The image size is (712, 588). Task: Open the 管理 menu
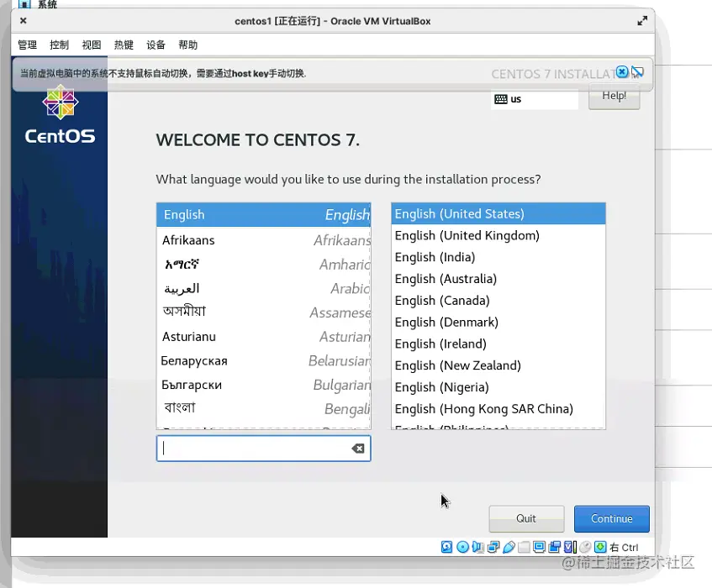[x=27, y=45]
